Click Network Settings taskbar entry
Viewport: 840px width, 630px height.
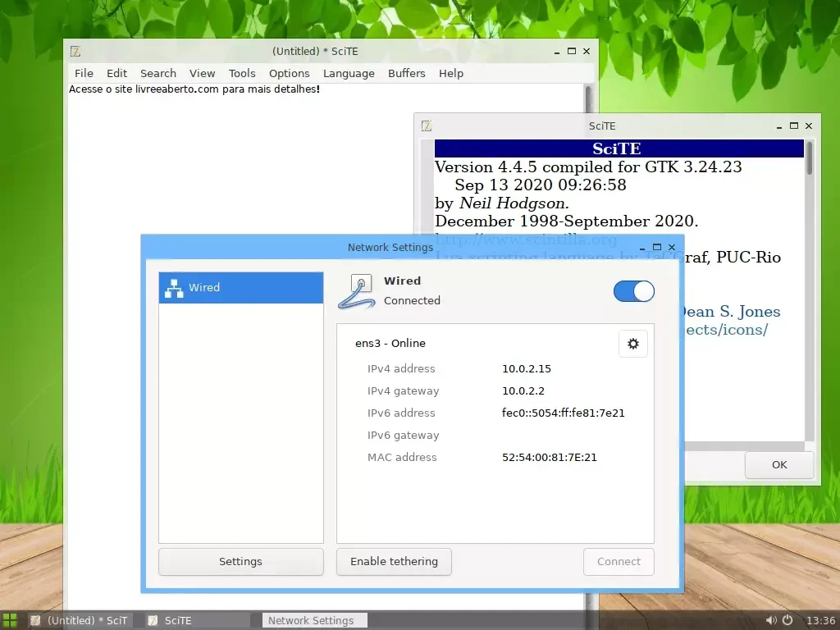[x=314, y=620]
